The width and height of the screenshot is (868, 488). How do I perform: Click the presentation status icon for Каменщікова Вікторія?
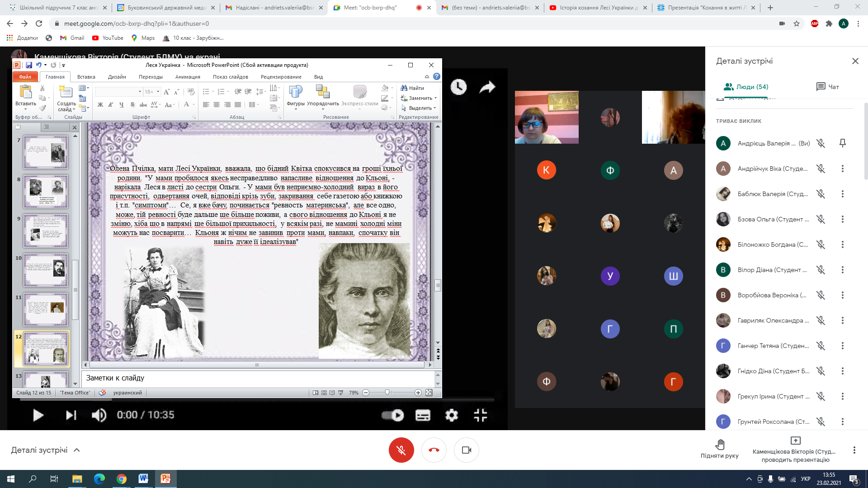[x=796, y=440]
